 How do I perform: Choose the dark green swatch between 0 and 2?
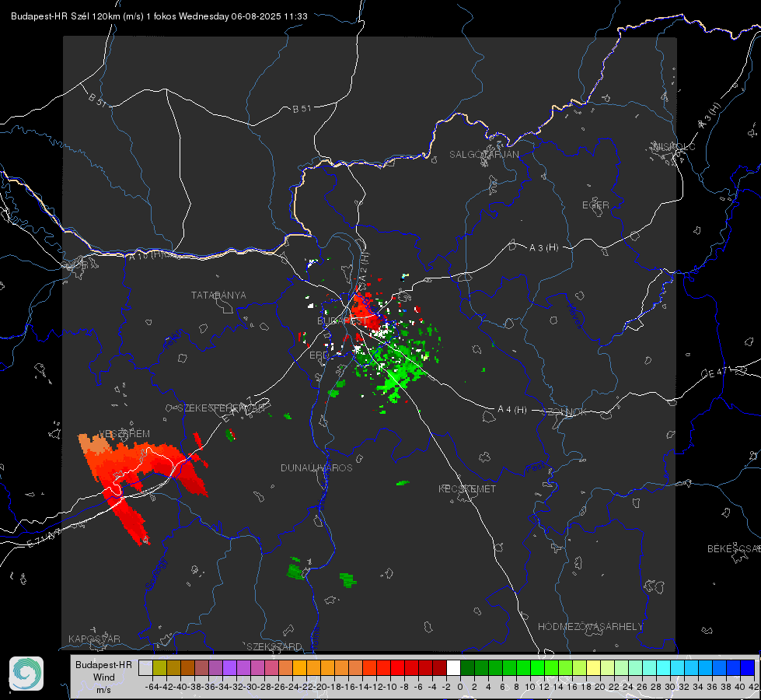[467, 667]
